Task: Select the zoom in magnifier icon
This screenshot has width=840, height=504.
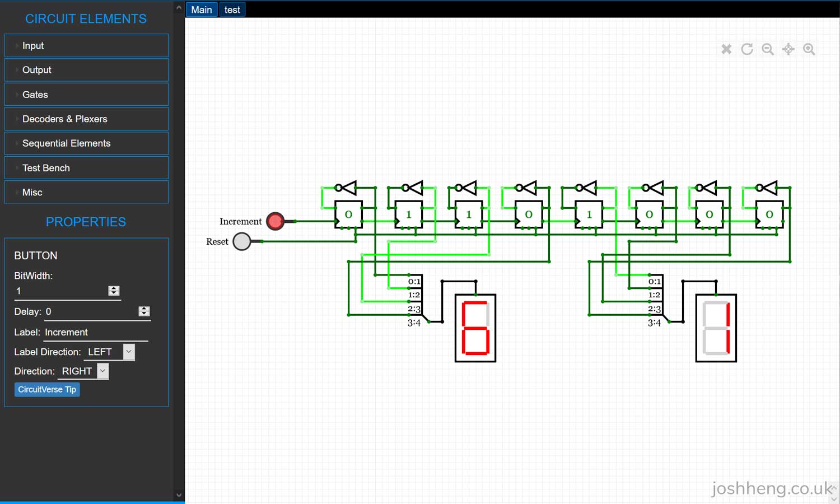Action: (809, 49)
